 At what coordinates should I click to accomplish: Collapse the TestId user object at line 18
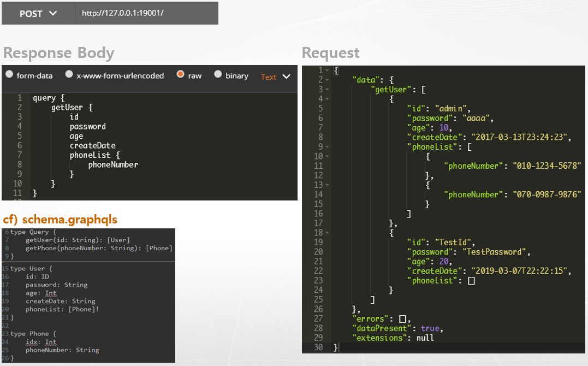[327, 232]
